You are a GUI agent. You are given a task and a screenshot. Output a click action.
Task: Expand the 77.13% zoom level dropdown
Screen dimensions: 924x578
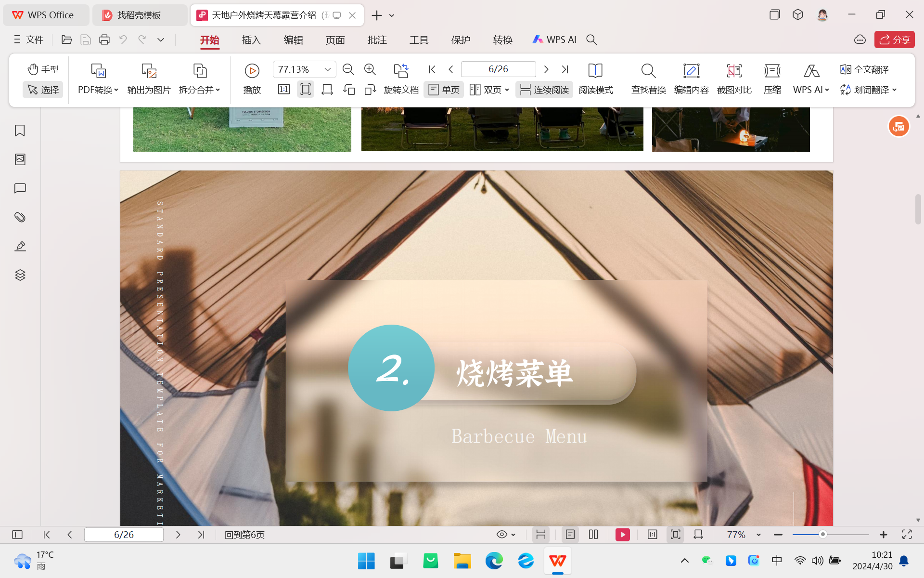coord(327,69)
